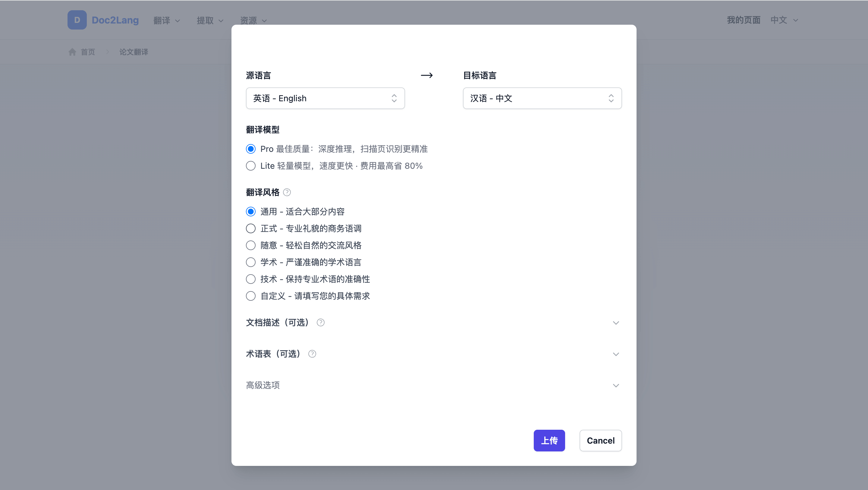Click the home icon in breadcrumb
Image resolution: width=868 pixels, height=490 pixels.
(72, 52)
